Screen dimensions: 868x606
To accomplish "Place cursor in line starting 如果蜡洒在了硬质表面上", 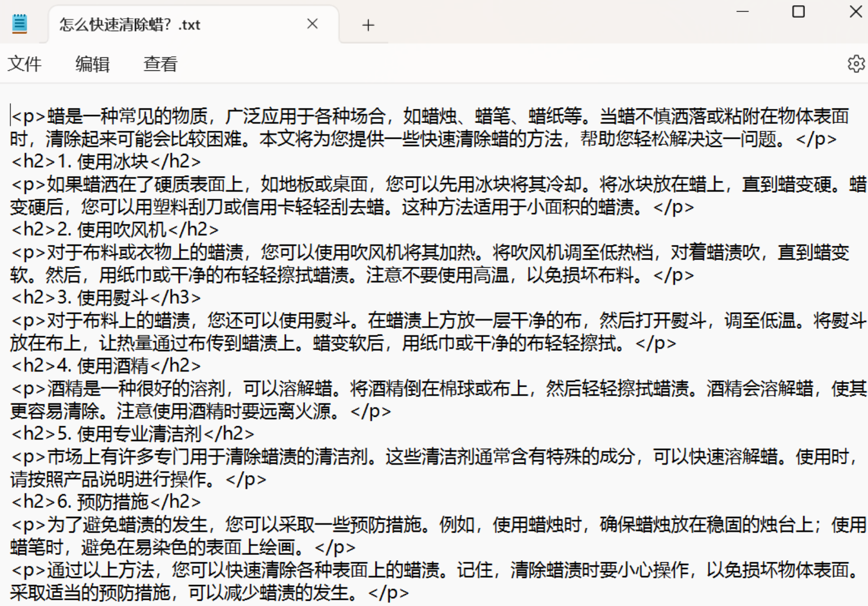I will tap(439, 184).
